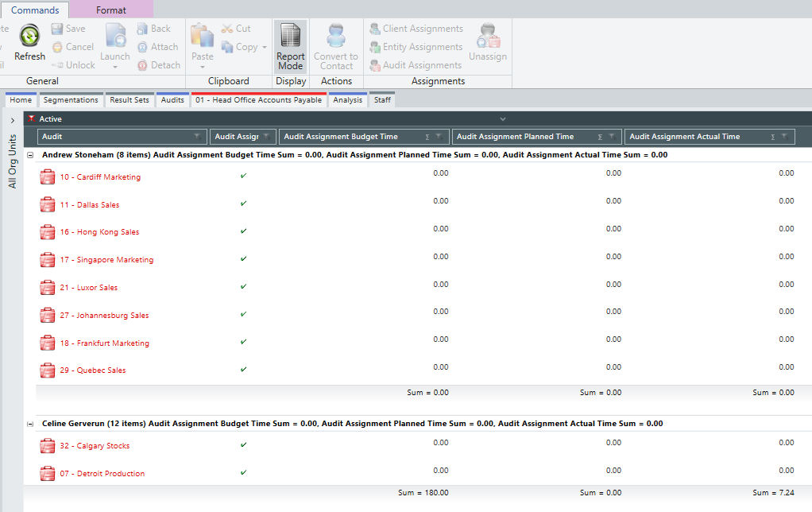
Task: Collapse the Andrew Stoneham group
Action: tap(30, 155)
